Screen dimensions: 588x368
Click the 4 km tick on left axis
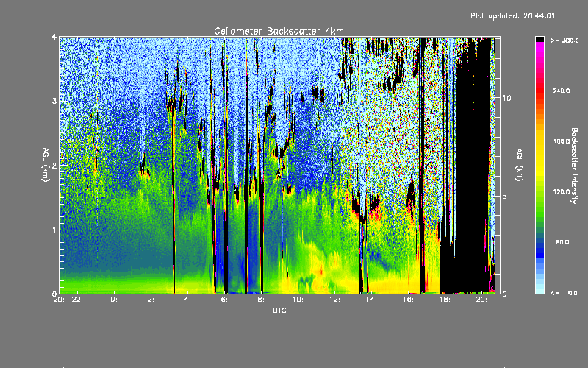coord(54,38)
